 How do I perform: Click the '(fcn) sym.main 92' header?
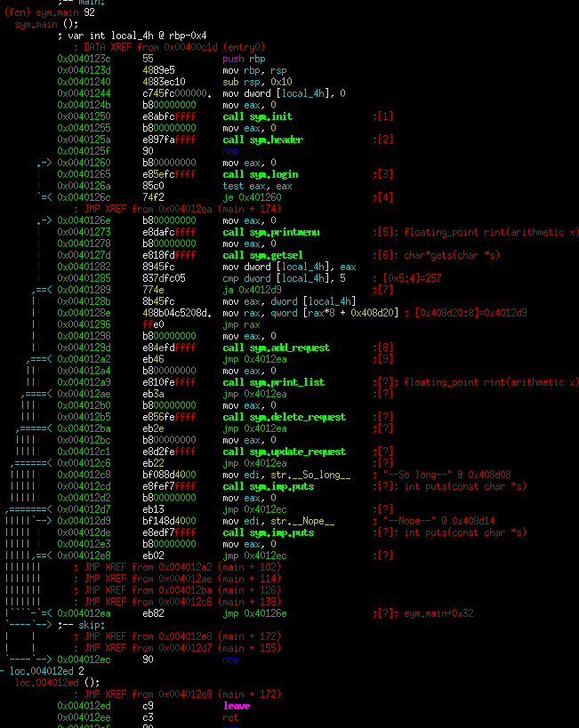coord(49,12)
